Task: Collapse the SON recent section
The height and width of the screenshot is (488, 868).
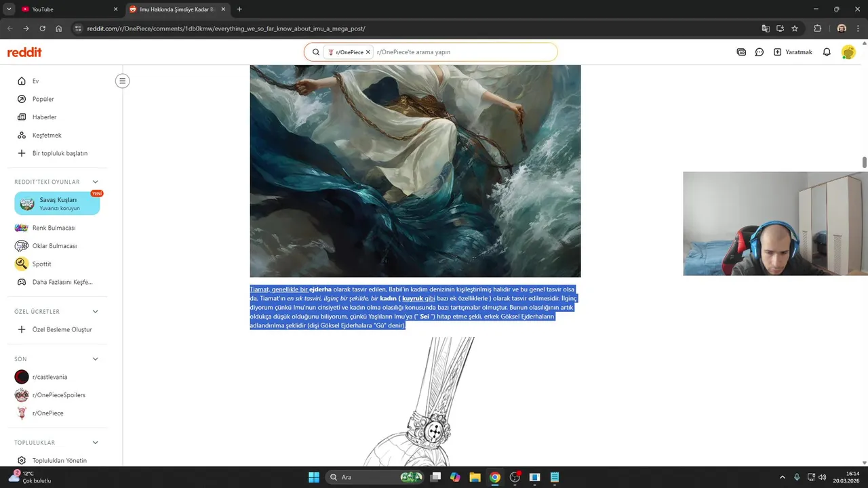Action: [95, 359]
